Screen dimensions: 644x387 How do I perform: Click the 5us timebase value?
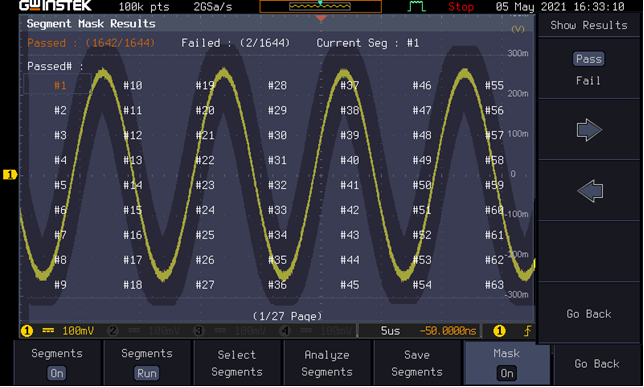pos(390,331)
